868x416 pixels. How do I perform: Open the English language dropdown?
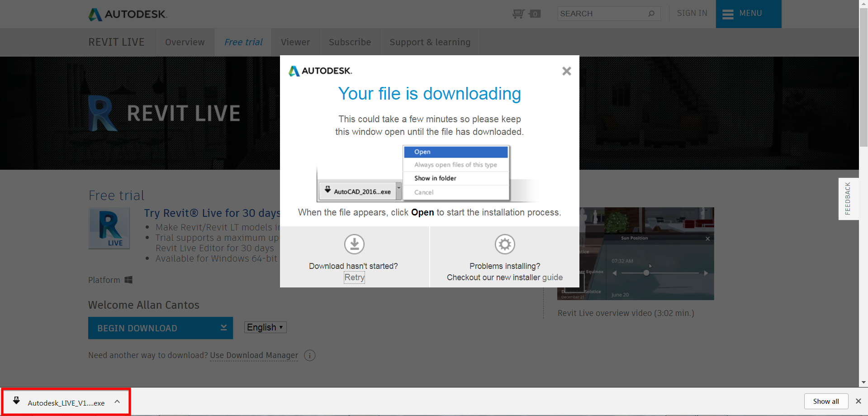pos(266,327)
